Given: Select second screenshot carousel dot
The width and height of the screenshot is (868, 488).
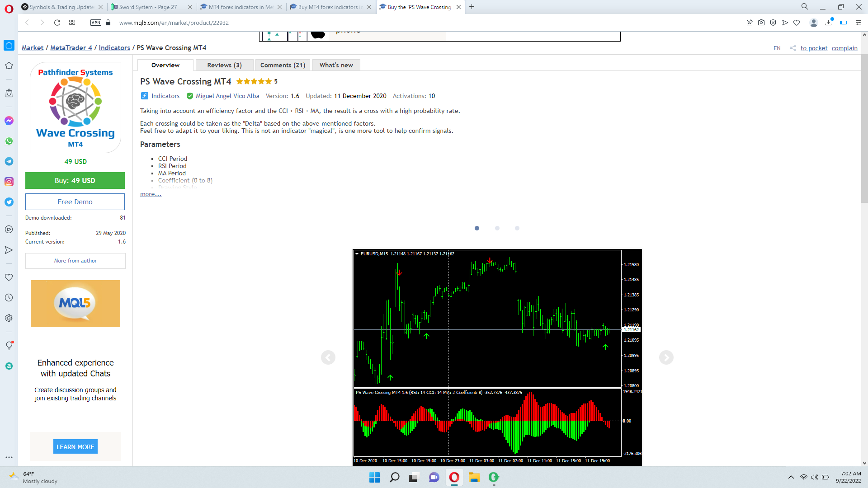Looking at the screenshot, I should (x=497, y=228).
